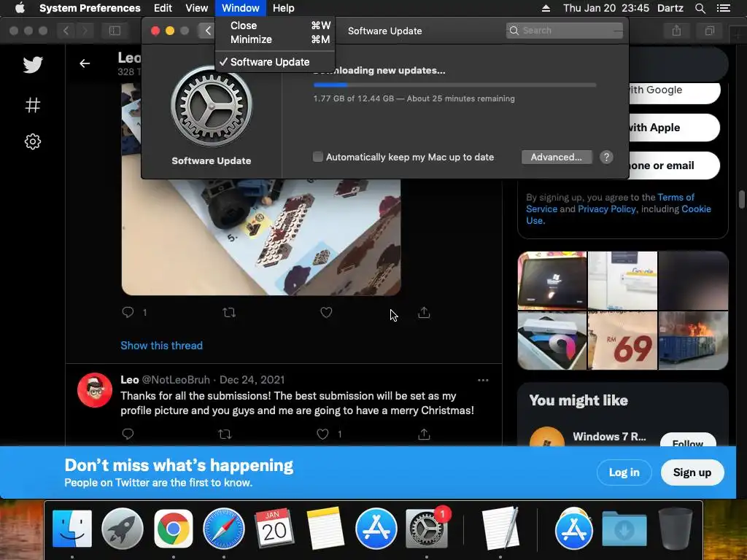The width and height of the screenshot is (747, 560).
Task: Follow Windows 7 R... account
Action: pyautogui.click(x=688, y=443)
